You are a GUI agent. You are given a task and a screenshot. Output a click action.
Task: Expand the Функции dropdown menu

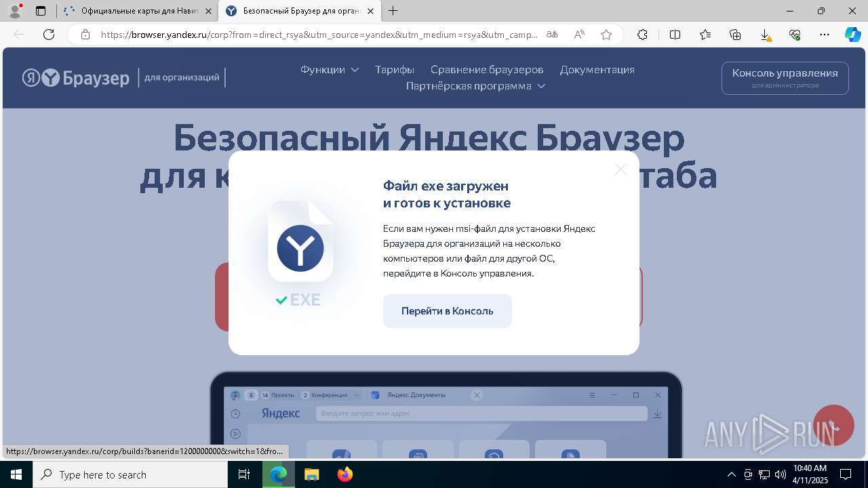tap(330, 69)
